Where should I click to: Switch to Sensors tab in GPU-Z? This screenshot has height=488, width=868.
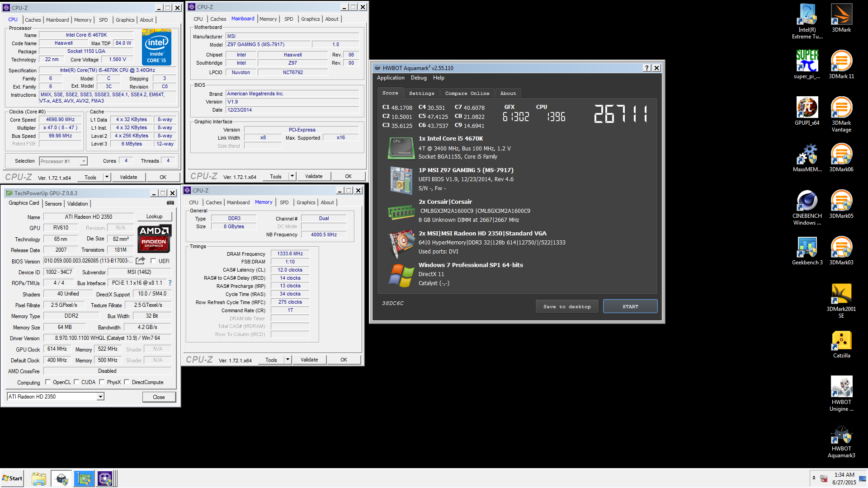click(x=53, y=204)
